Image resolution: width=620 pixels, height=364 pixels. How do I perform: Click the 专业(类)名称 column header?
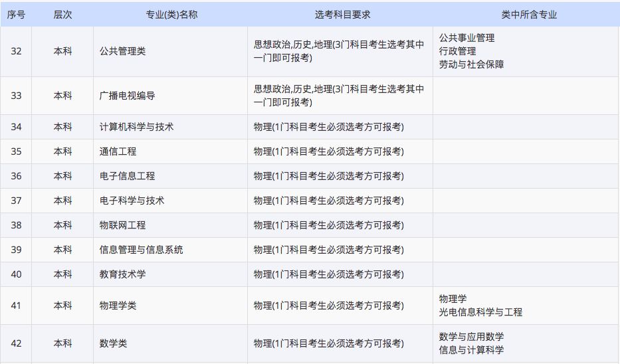[x=171, y=15]
